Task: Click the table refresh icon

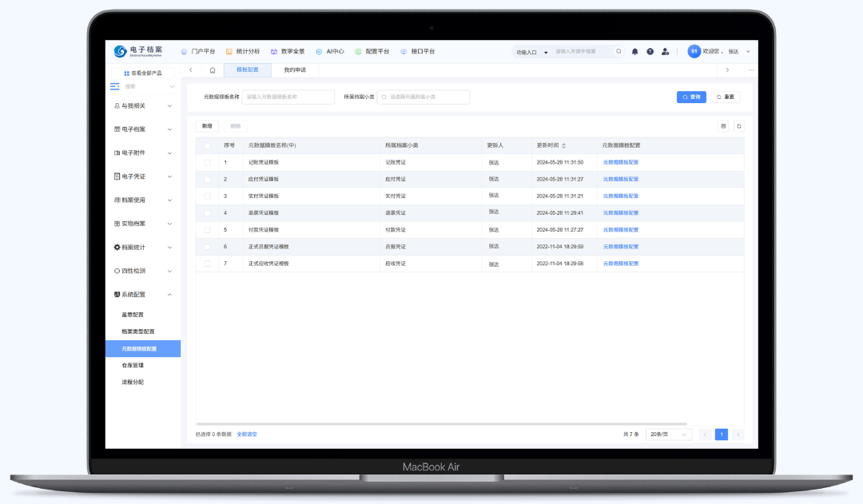Action: pos(738,126)
